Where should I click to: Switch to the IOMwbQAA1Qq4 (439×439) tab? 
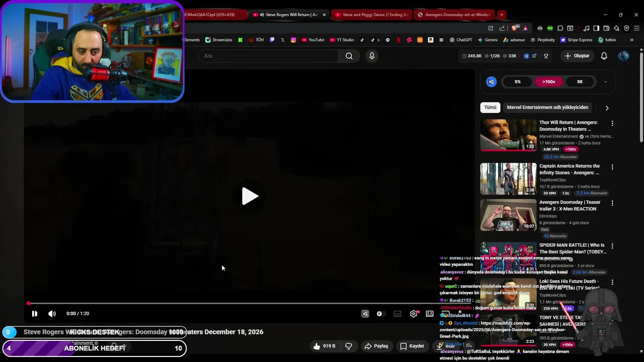[x=214, y=15]
